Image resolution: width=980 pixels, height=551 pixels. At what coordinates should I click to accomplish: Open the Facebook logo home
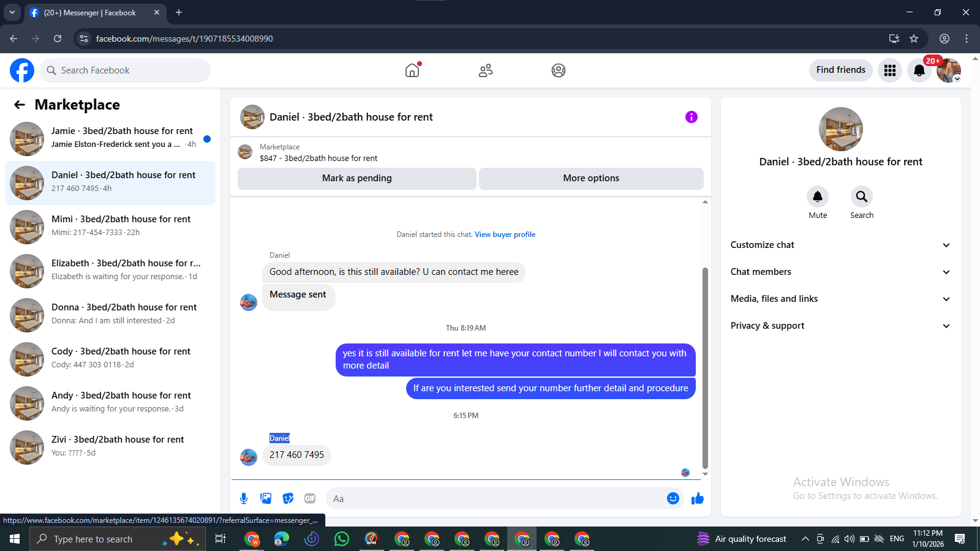(22, 70)
